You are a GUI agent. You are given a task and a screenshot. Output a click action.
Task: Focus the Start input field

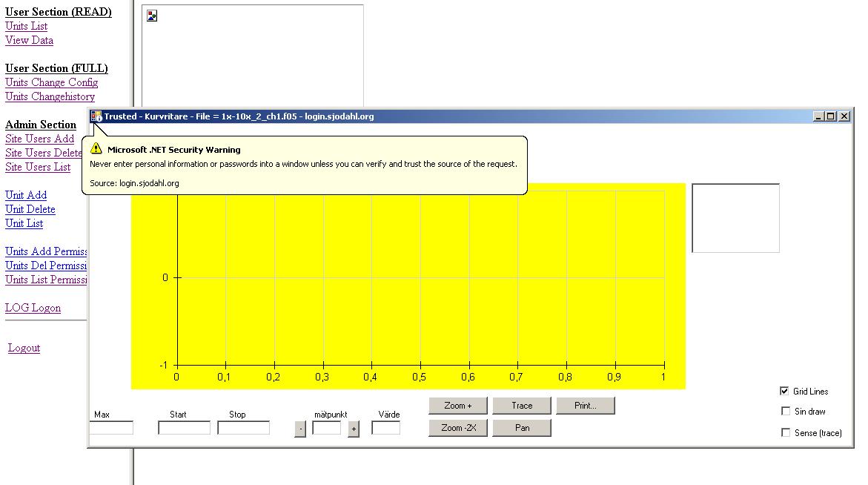184,427
